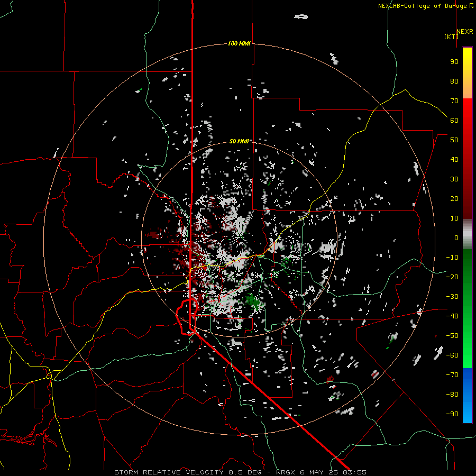This screenshot has height=476, width=476.
Task: Click the KRGX radar site identifier
Action: coord(286,472)
